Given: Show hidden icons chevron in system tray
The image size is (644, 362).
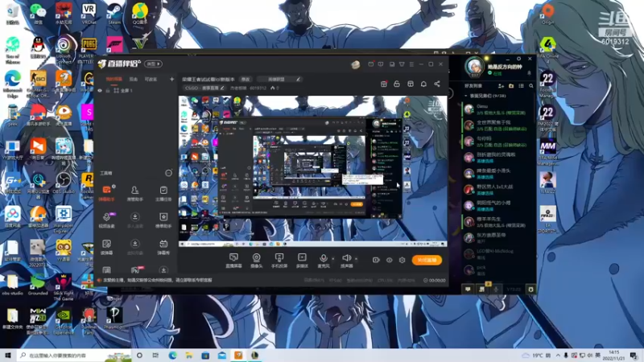Looking at the screenshot, I should click(558, 356).
